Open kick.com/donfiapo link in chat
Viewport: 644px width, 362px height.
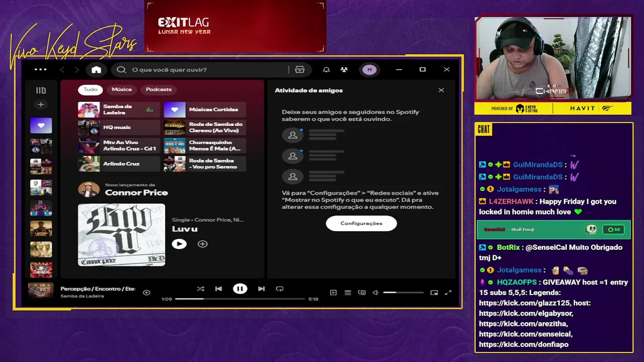pos(524,344)
